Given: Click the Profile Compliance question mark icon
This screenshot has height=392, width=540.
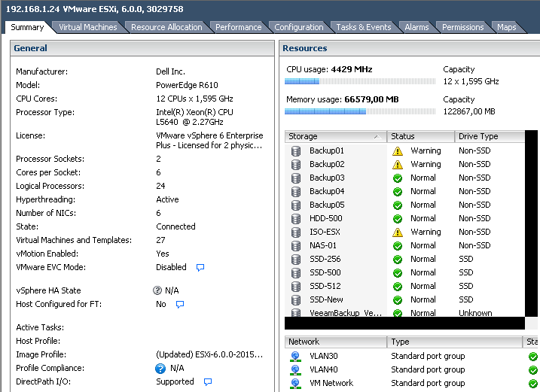Looking at the screenshot, I should click(x=160, y=369).
